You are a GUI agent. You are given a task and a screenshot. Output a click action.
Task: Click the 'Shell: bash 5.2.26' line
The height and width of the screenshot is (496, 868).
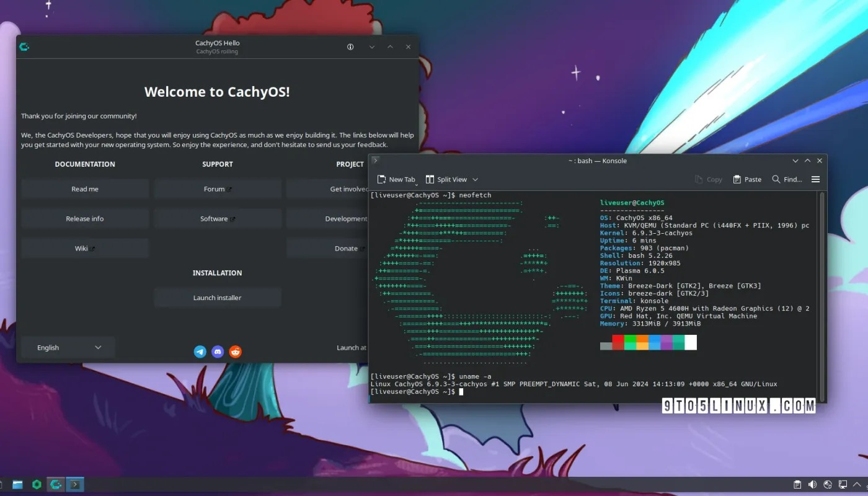636,255
